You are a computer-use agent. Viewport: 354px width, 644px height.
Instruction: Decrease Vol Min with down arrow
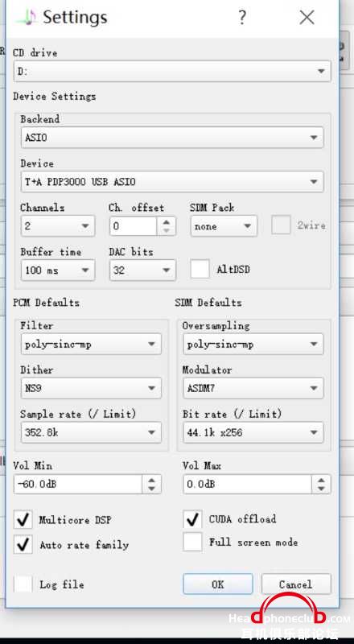[x=151, y=489]
